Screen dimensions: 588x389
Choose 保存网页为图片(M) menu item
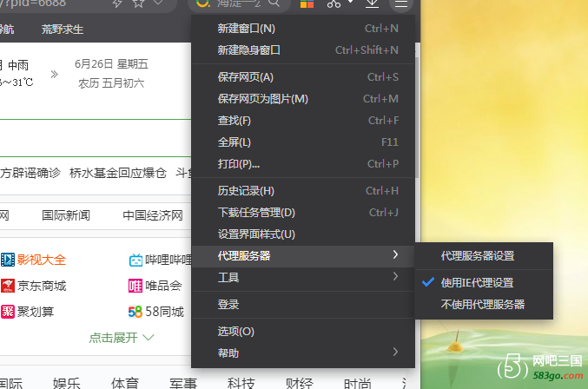tap(303, 99)
